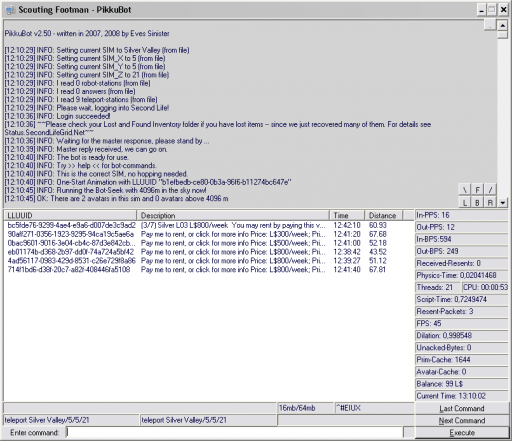Click the L left movement button
Screen dimensions: 512x441
(465, 202)
